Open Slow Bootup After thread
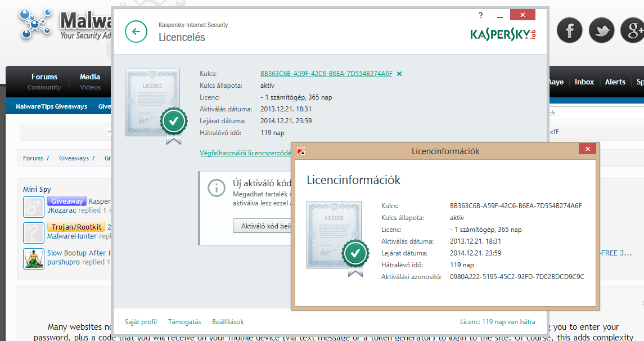This screenshot has width=644, height=341. 78,253
